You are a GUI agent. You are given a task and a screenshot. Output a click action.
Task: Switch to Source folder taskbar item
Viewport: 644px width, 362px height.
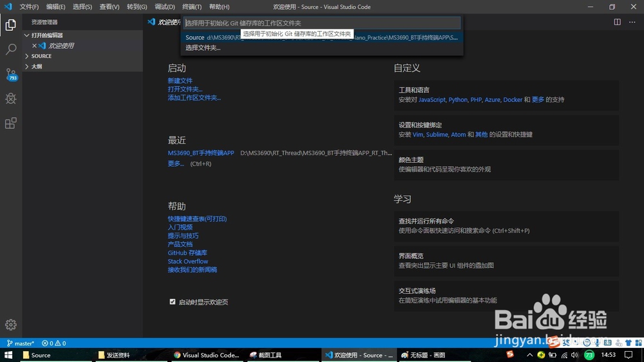[x=55, y=355]
